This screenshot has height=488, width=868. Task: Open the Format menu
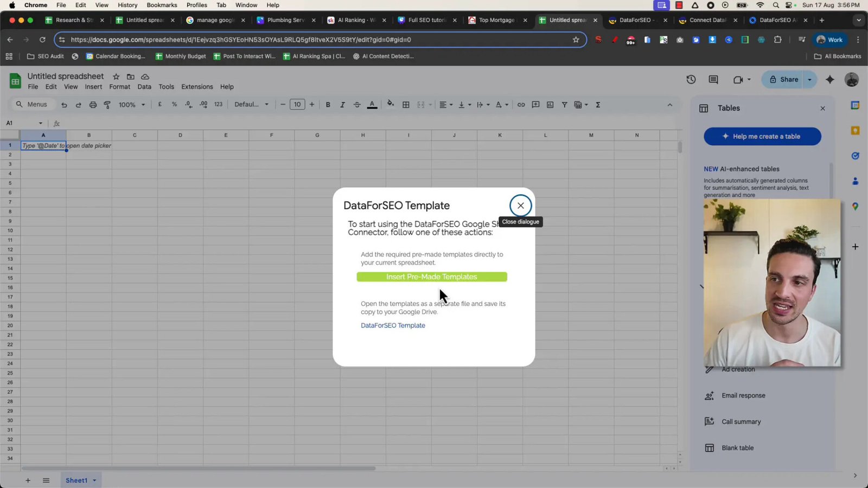pyautogui.click(x=119, y=87)
